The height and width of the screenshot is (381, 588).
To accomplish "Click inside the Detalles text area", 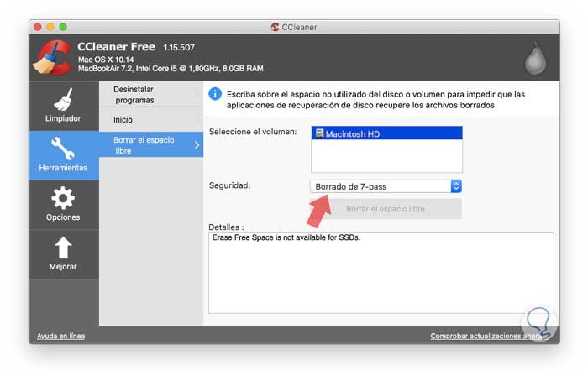I will [x=381, y=273].
